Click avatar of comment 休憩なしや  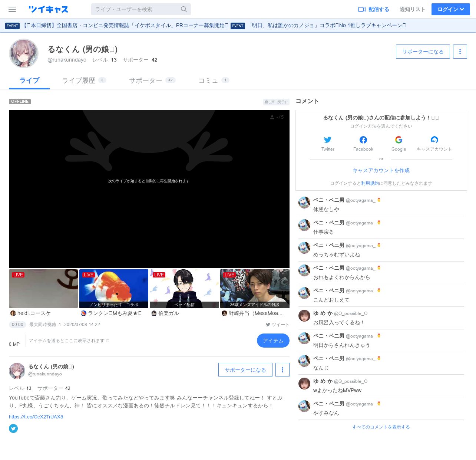pos(304,203)
